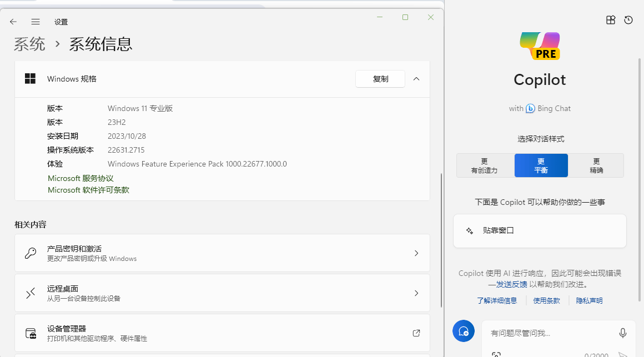Open 产品密钥和激活 via its right chevron
This screenshot has height=357, width=644.
416,253
